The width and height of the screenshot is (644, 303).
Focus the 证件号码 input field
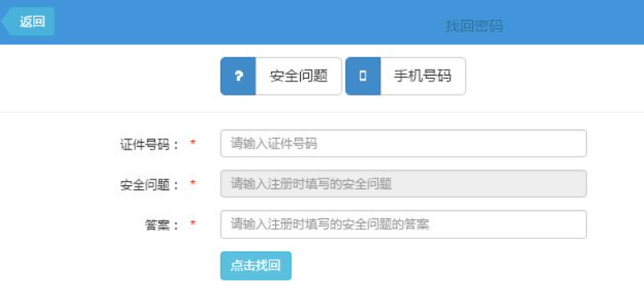point(404,144)
